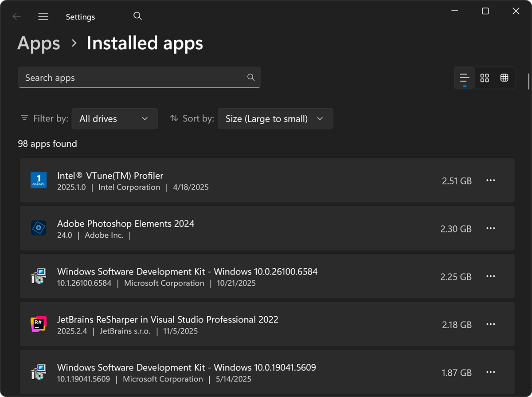The image size is (532, 397).
Task: Open more options for JetBrains ReSharper
Action: [490, 324]
